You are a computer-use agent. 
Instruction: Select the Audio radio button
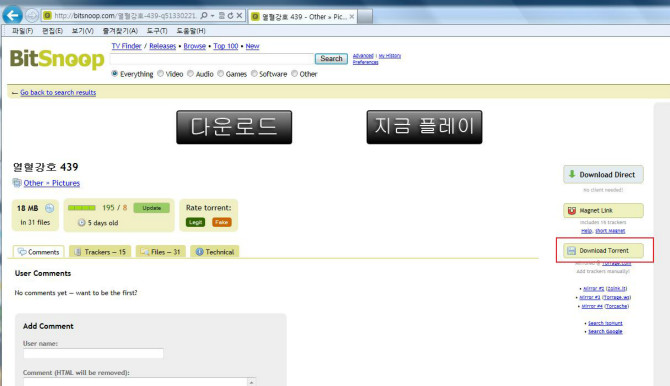pos(190,74)
